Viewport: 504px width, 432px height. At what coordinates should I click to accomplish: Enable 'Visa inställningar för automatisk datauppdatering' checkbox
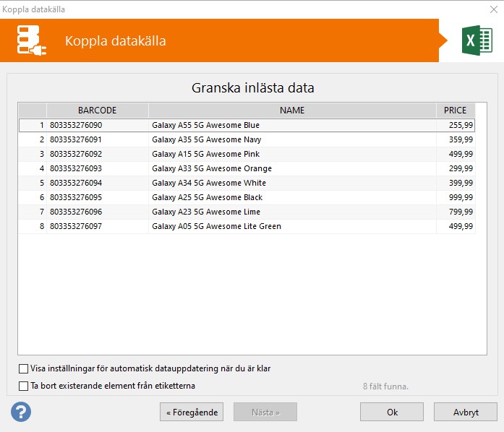(x=24, y=368)
